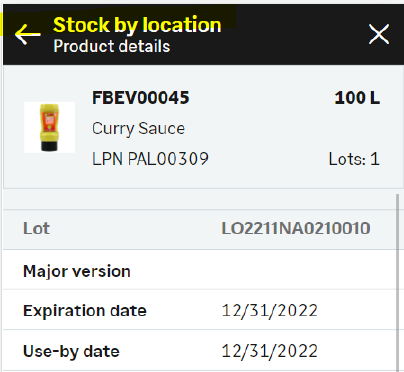Click the 100 L quantity value

357,98
